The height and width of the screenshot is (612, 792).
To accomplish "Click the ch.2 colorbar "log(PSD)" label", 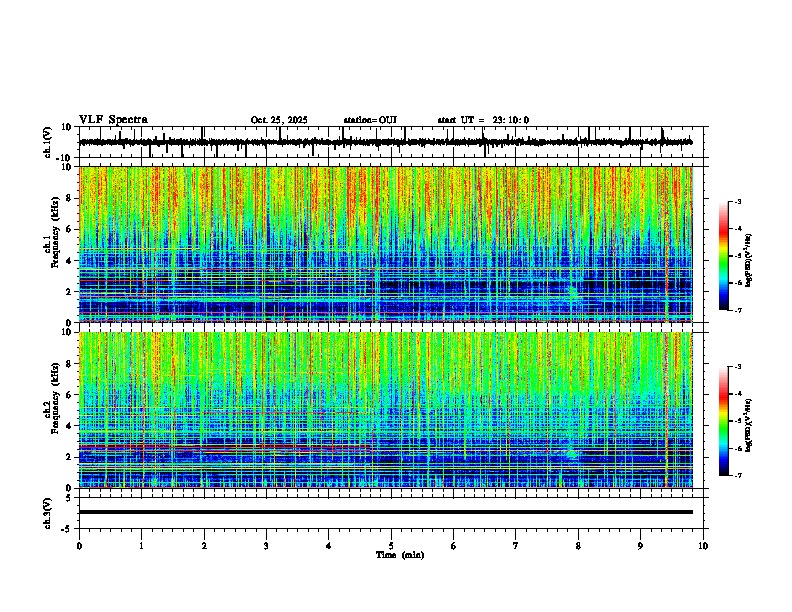I will pos(749,425).
